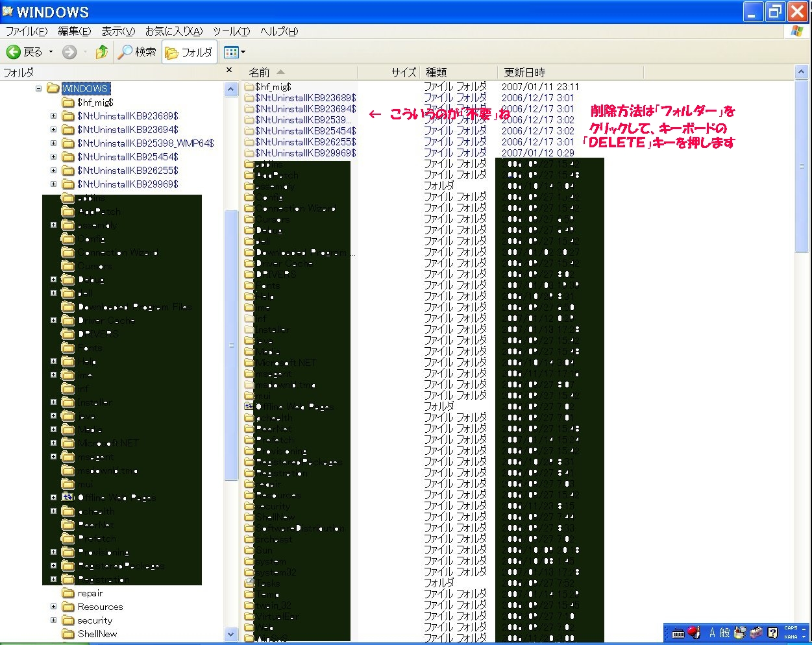Viewport: 812px width, 645px height.
Task: Expand $NtUninstallKB929969$ in the folder tree
Action: 53,184
